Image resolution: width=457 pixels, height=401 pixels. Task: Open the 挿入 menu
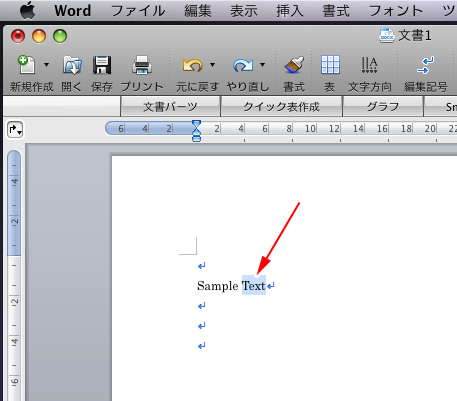coord(290,11)
